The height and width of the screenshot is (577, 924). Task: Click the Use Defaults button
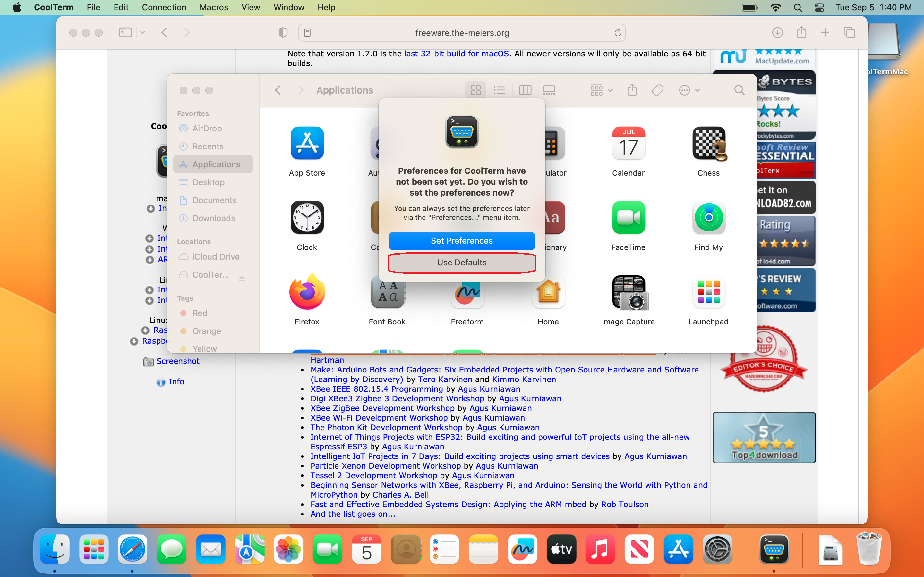(x=462, y=263)
